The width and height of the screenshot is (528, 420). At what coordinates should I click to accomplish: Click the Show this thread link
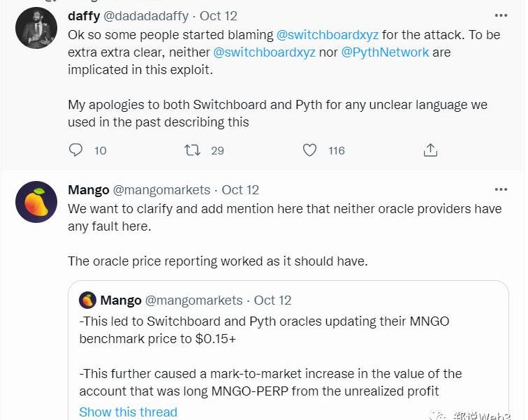128,412
